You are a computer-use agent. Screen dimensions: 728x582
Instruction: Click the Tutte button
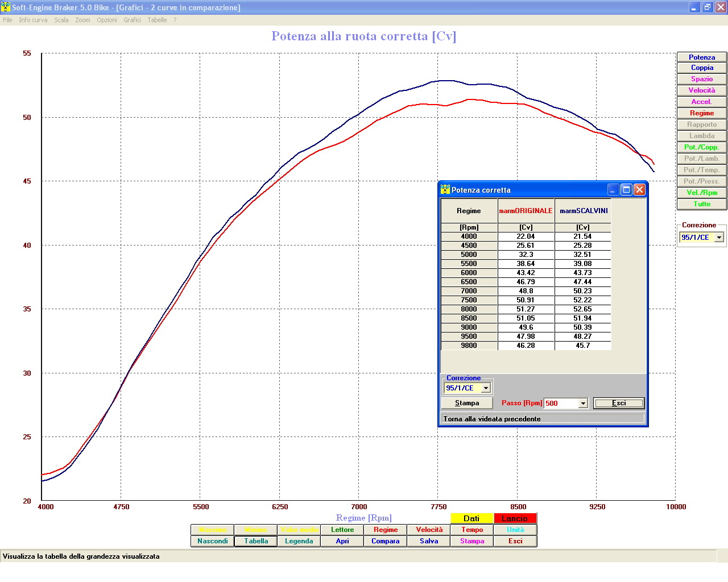click(x=702, y=204)
